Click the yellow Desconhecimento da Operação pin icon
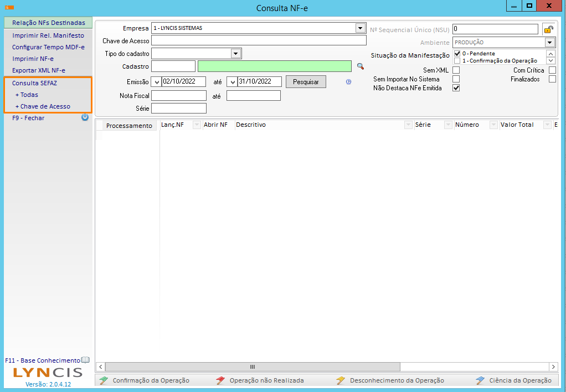Viewport: 566px width, 392px height. point(341,380)
